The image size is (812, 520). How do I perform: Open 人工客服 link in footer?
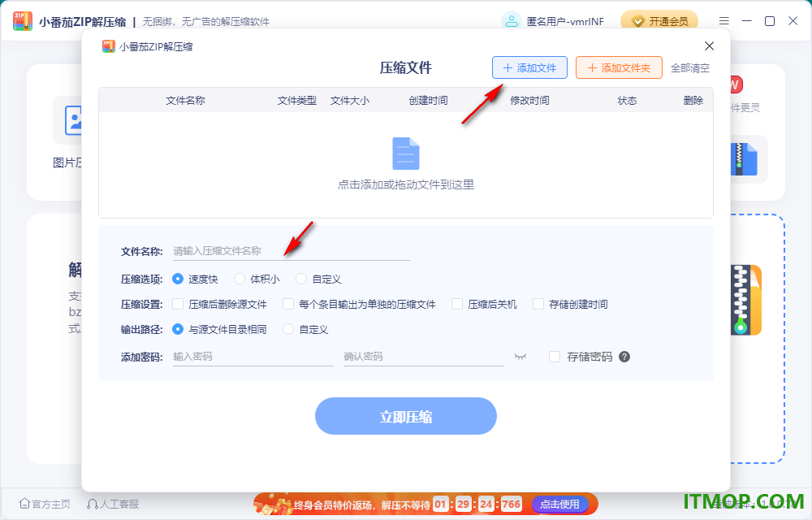click(x=113, y=504)
